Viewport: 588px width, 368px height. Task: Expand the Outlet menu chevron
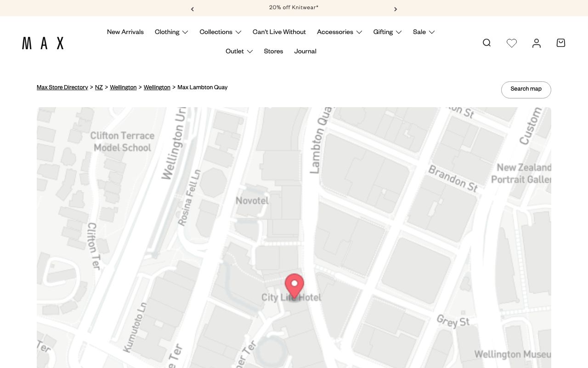[250, 52]
